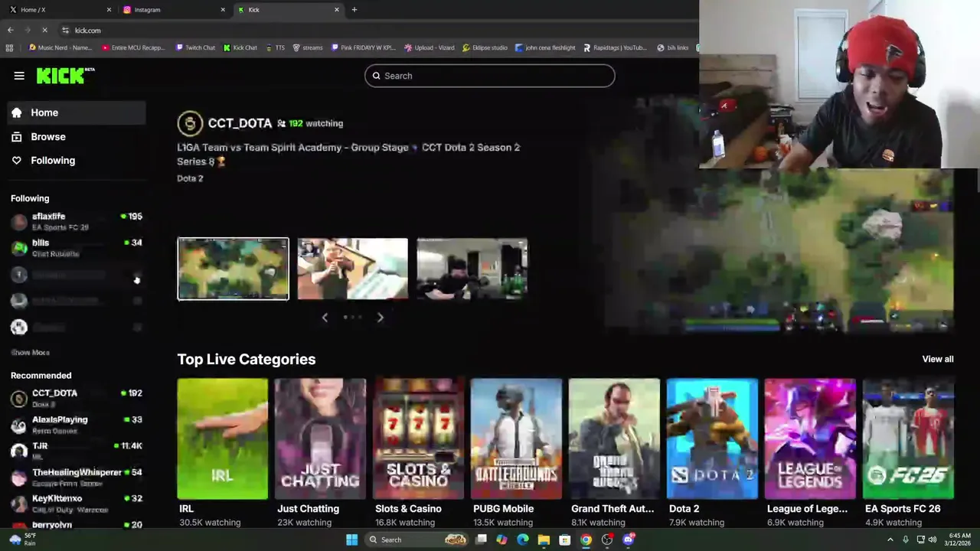The width and height of the screenshot is (980, 551).
Task: Focus the Kick search field
Action: point(490,76)
